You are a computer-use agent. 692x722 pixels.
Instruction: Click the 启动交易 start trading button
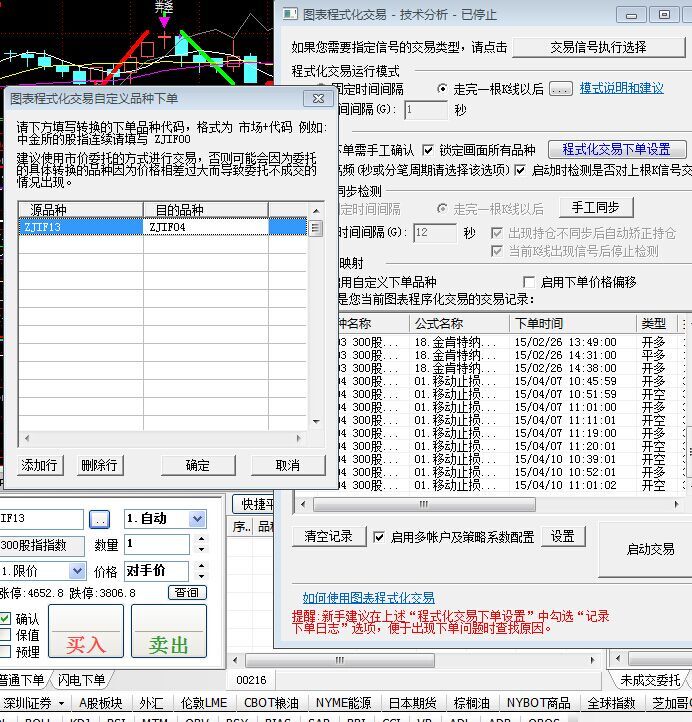[650, 549]
